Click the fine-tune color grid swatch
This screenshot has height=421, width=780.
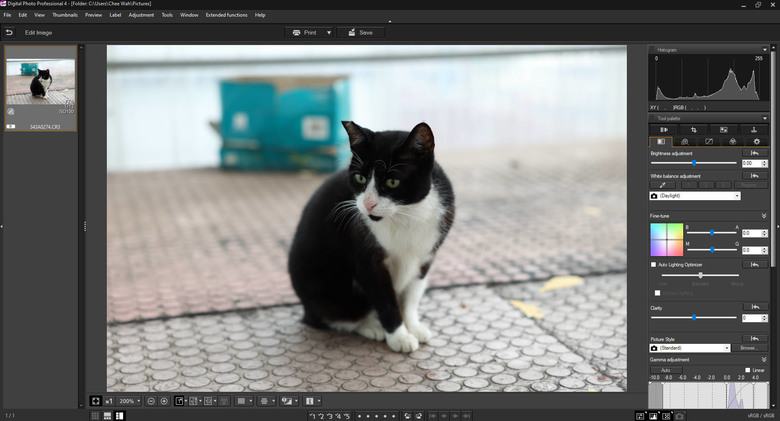tap(667, 239)
